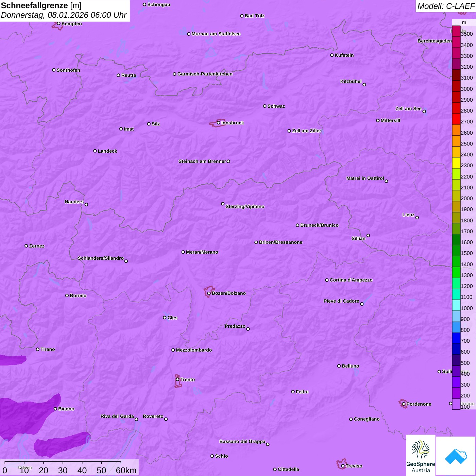Image resolution: width=476 pixels, height=476 pixels.
Task: Click the 2000 legend value
Action: pos(467,199)
